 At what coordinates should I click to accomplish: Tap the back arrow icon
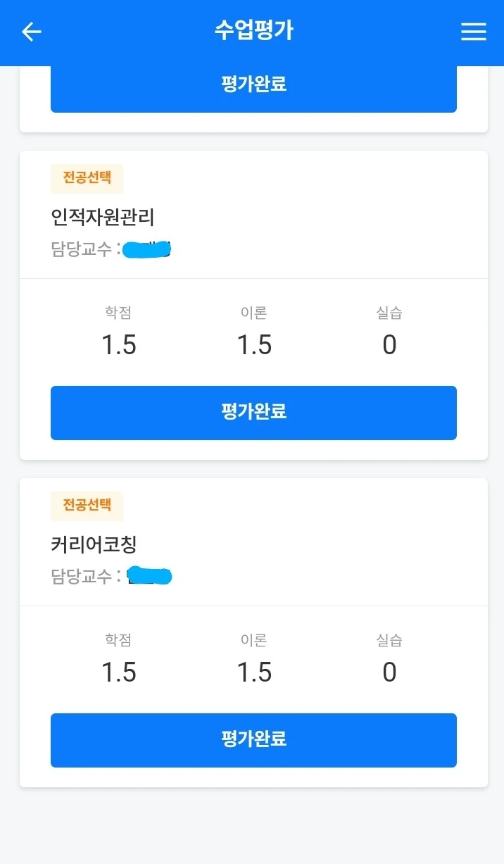pyautogui.click(x=32, y=32)
